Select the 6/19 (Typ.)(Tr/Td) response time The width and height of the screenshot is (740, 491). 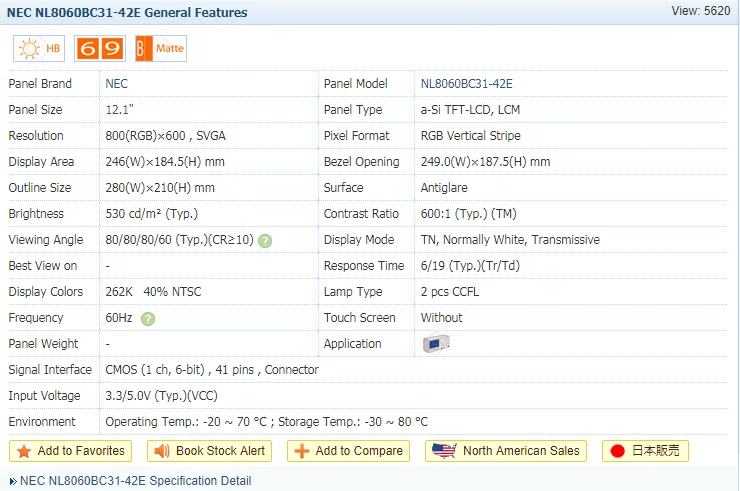tap(470, 265)
